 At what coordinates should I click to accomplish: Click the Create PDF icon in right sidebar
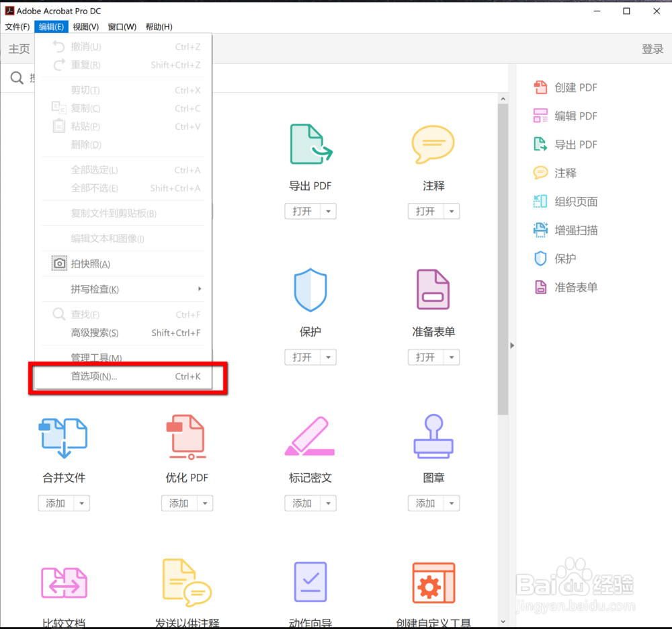(x=540, y=87)
